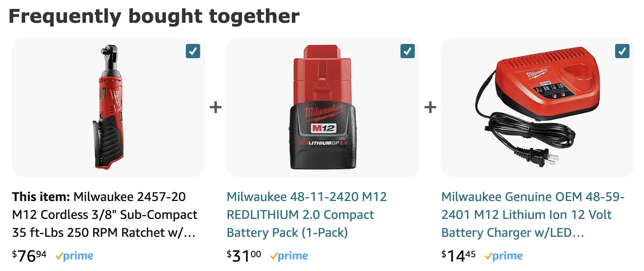
Task: Click the Prime logo beside $76.94
Action: [74, 256]
